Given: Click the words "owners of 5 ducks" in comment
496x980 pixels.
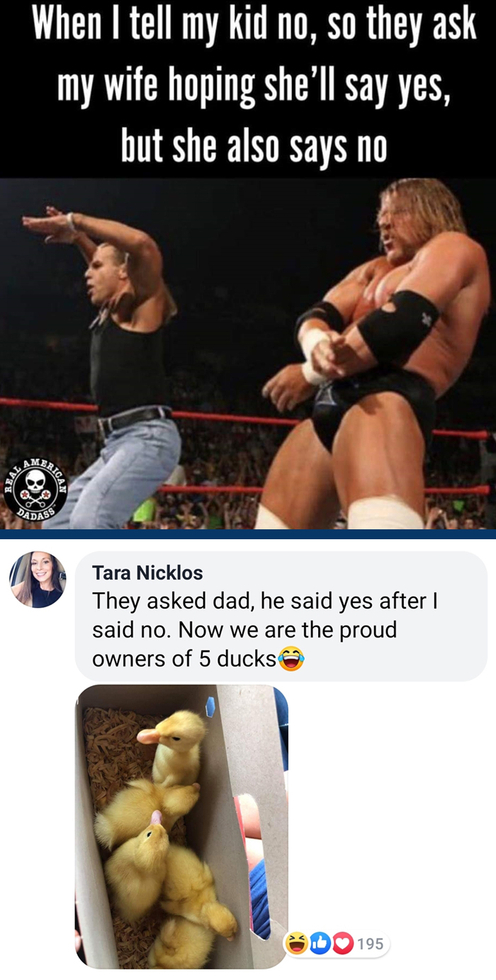Looking at the screenshot, I should (184, 659).
